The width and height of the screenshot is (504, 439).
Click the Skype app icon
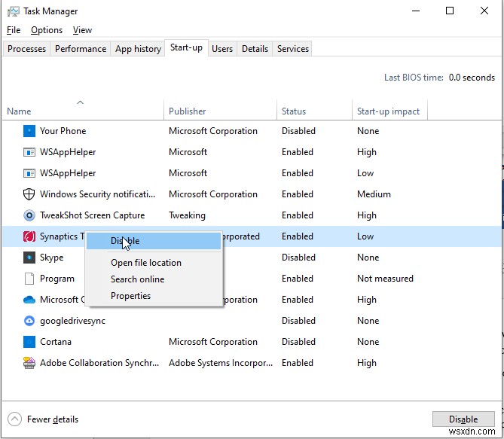29,258
